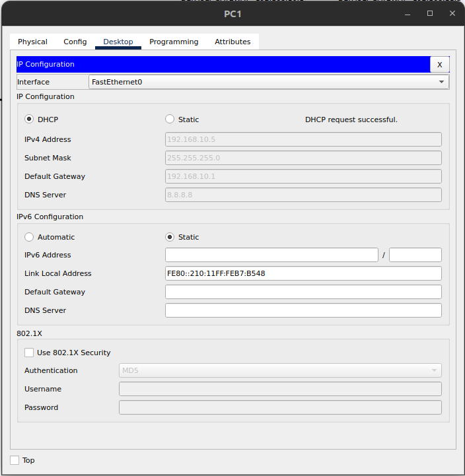Viewport: 465px width, 476px height.
Task: Switch to the Physical tab
Action: [32, 42]
